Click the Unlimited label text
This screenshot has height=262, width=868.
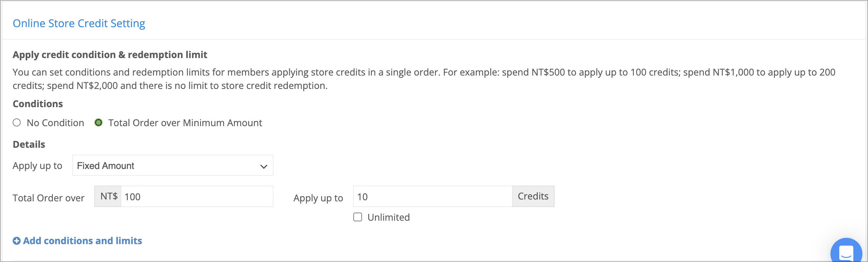(389, 217)
